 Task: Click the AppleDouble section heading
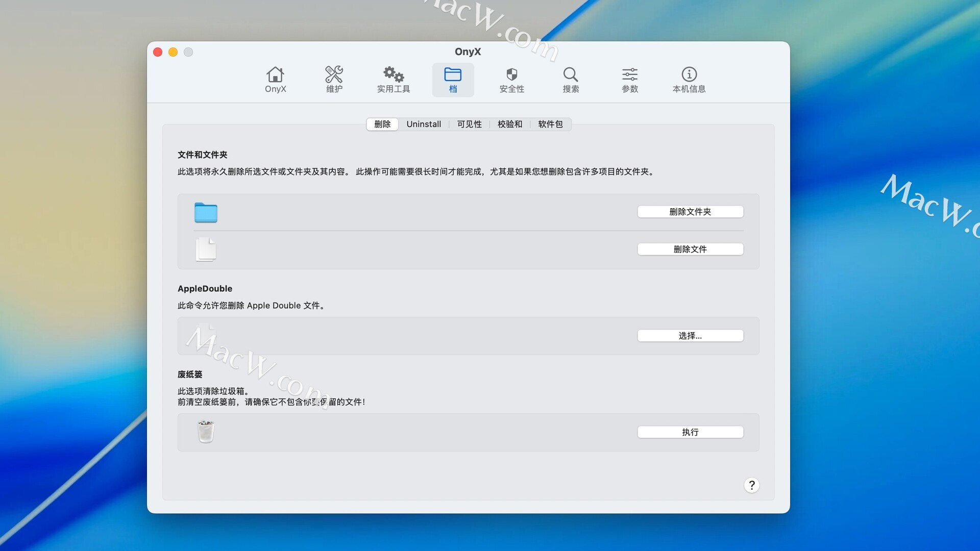coord(205,288)
